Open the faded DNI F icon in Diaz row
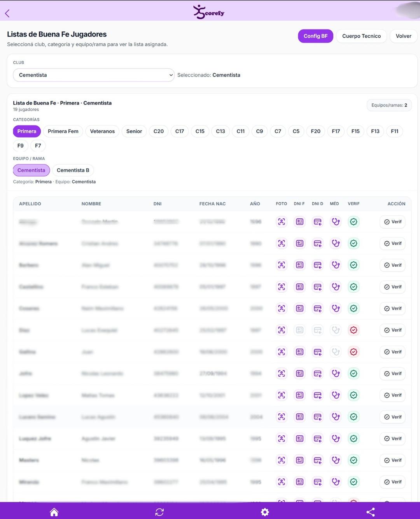 (x=299, y=330)
